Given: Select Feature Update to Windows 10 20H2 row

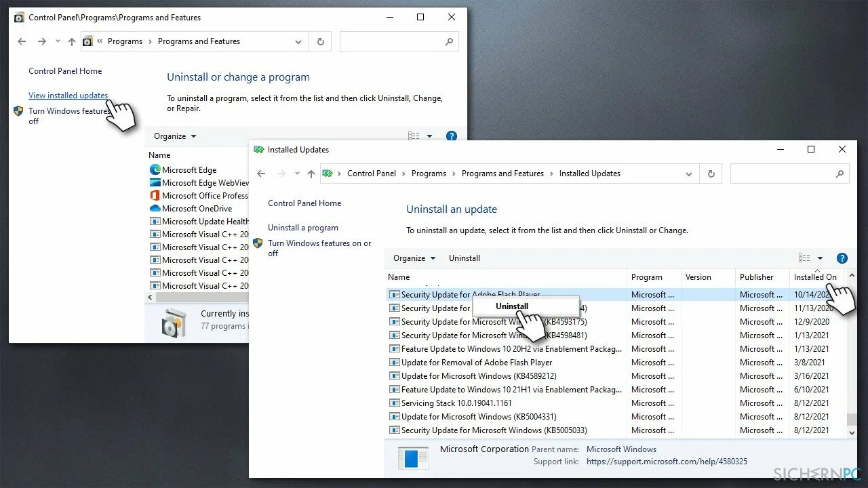Looking at the screenshot, I should tap(616, 349).
